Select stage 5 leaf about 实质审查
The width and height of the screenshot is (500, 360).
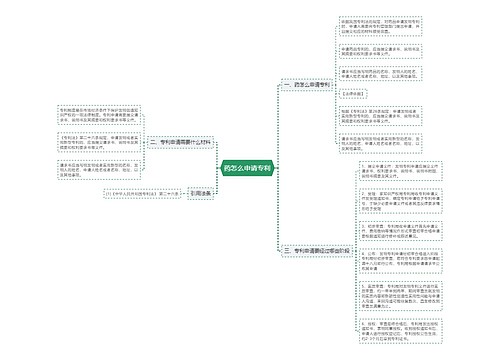(401, 296)
